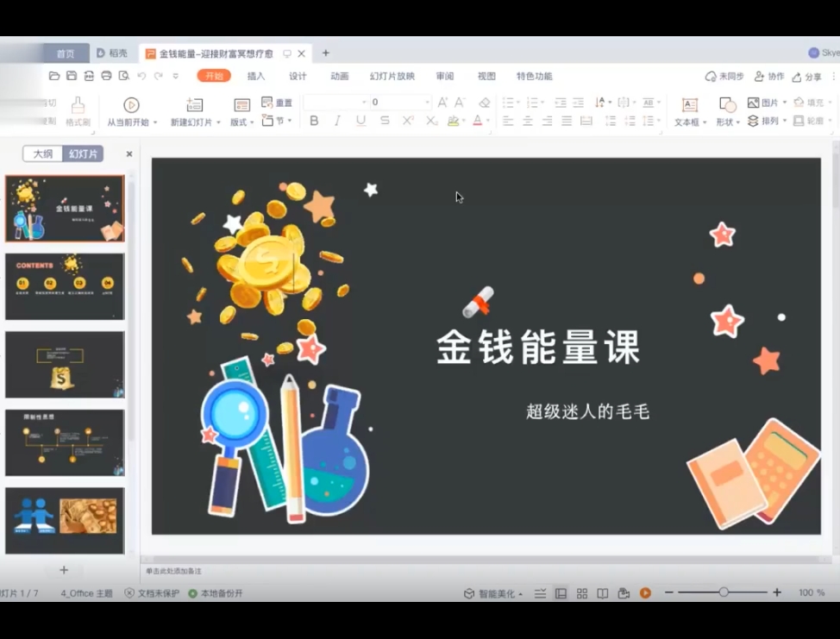Viewport: 840px width, 639px height.
Task: Select the Format Painter (格式刷) tool
Action: click(78, 108)
